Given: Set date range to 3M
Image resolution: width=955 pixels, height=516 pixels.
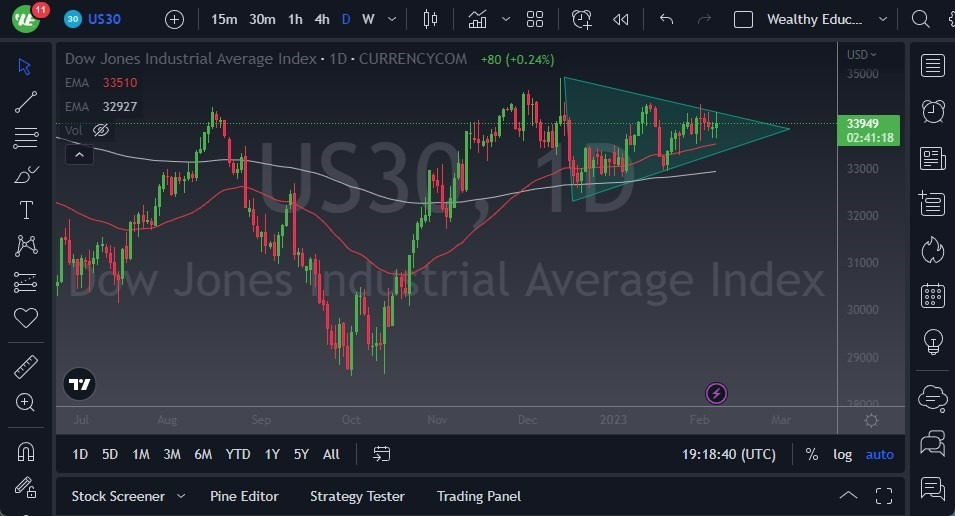Looking at the screenshot, I should pos(172,454).
